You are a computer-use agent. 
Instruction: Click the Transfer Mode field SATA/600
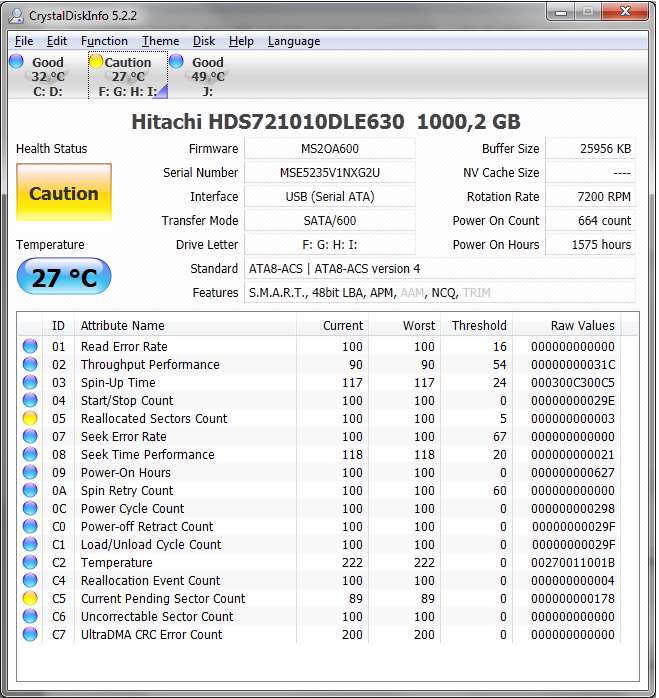point(330,220)
